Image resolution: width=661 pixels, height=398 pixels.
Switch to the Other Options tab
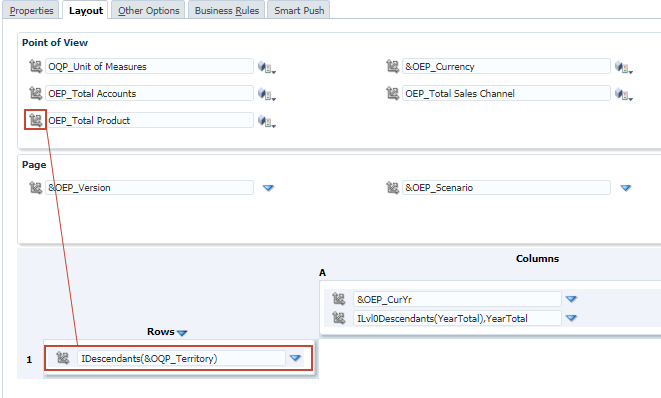pyautogui.click(x=148, y=11)
